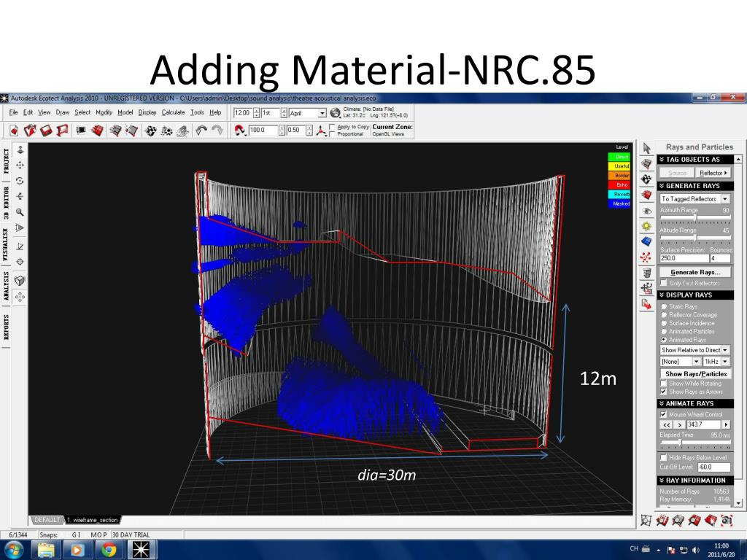Switch to the 3D EDITOR side tab

click(6, 203)
